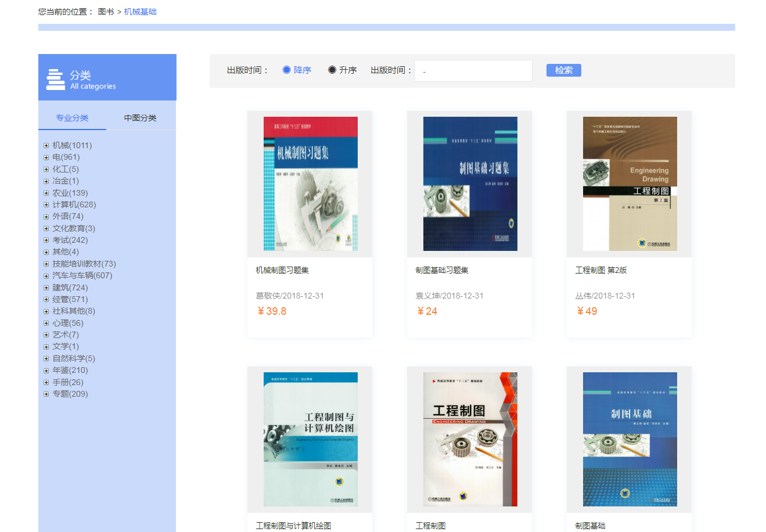Click the 工程制图与计算机绘图 title link
Image resolution: width=766 pixels, height=532 pixels.
pos(294,526)
